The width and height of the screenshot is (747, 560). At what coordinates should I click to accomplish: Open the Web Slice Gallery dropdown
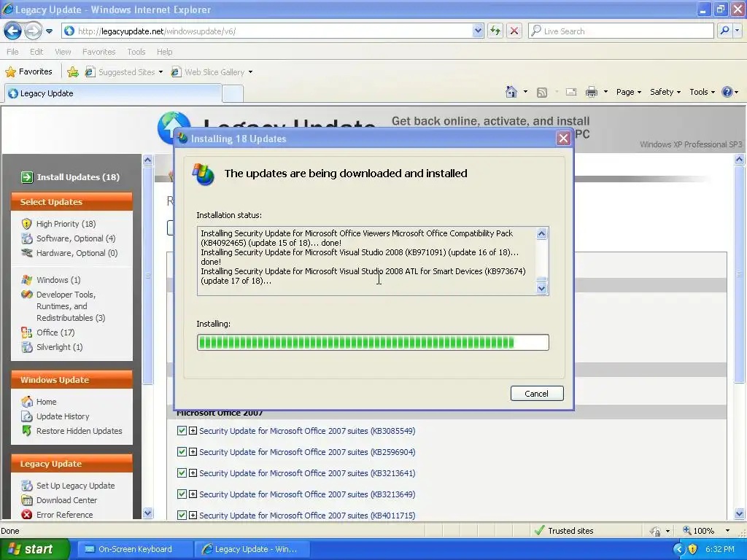(251, 72)
